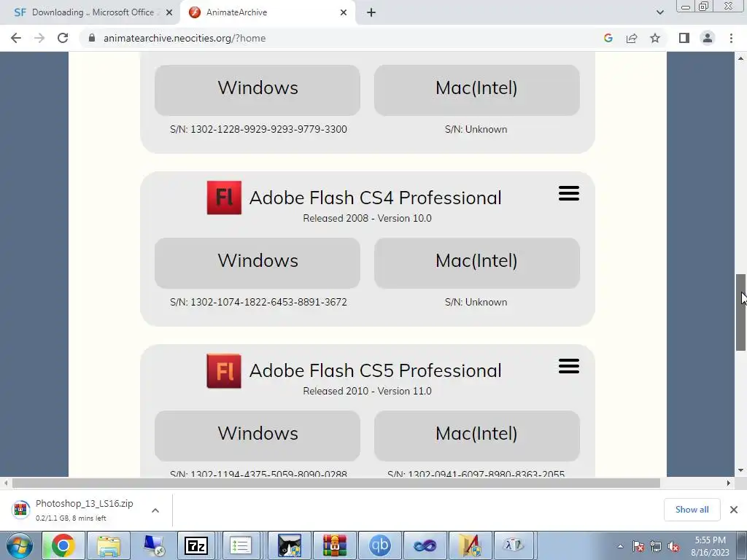
Task: Open the checklist app taskbar icon
Action: tap(241, 545)
